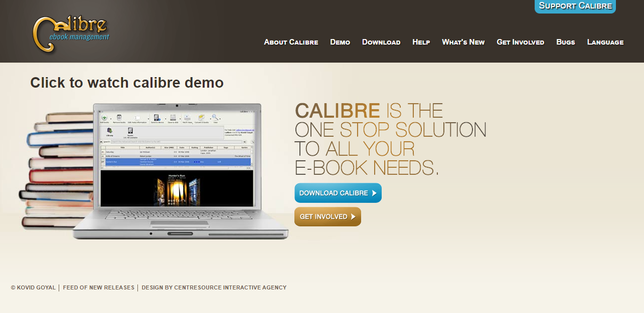The height and width of the screenshot is (313, 644).
Task: Click the stack of books image
Action: pos(56,170)
